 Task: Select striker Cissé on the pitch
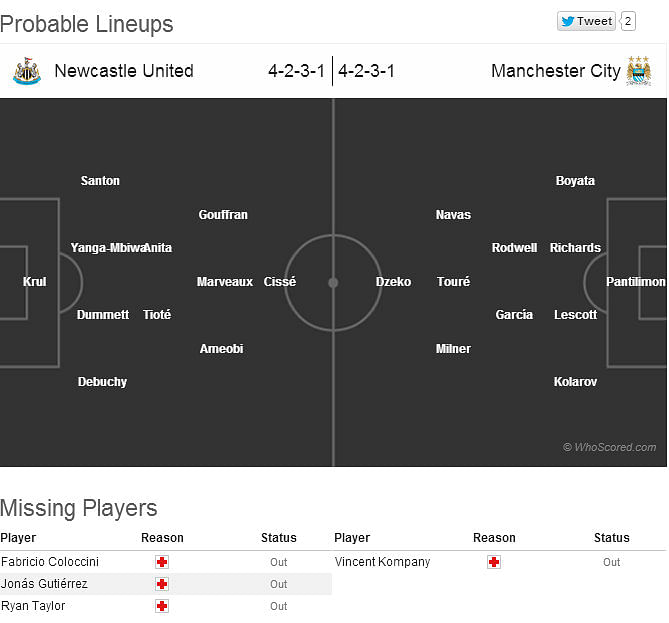pos(280,282)
